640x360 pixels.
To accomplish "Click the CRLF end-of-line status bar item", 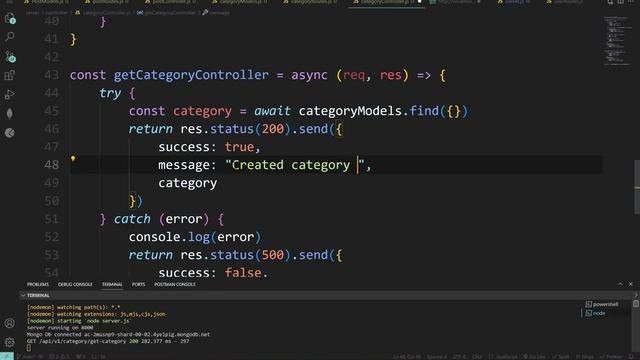I will tap(477, 357).
